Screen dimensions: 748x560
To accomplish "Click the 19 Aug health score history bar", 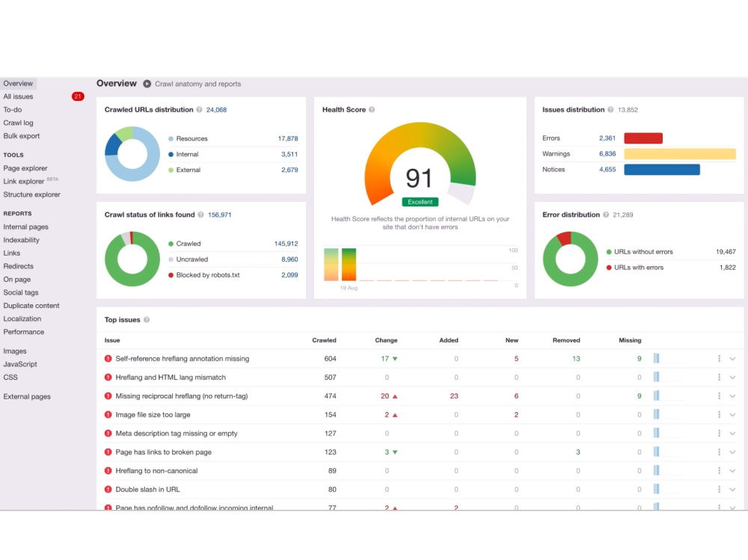I will tap(349, 264).
